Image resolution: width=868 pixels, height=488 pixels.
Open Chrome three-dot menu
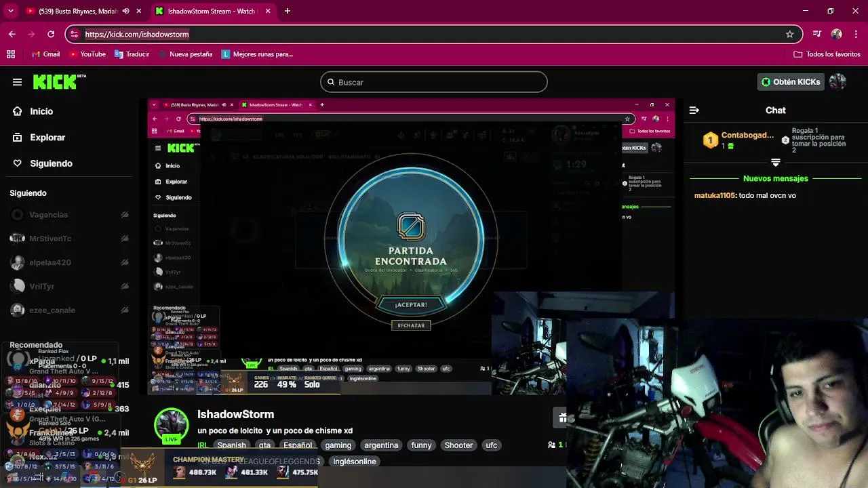pyautogui.click(x=856, y=34)
